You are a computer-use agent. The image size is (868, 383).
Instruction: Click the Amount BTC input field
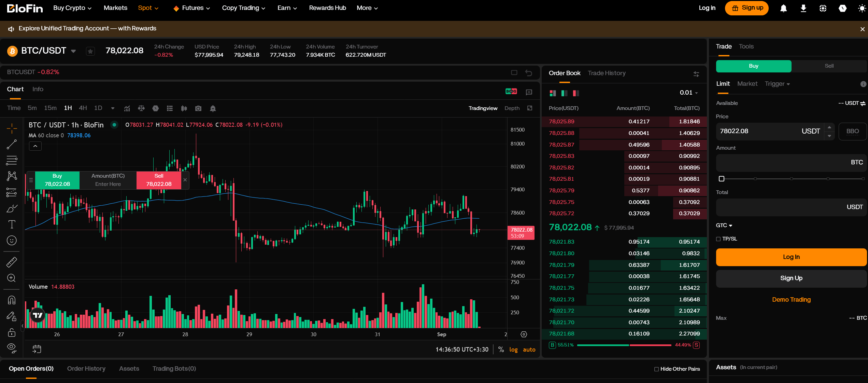791,163
